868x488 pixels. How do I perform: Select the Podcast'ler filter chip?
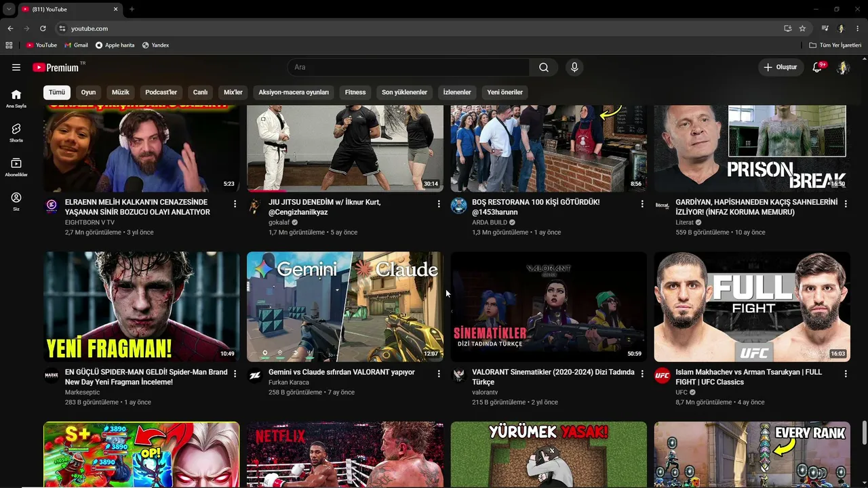tap(161, 92)
